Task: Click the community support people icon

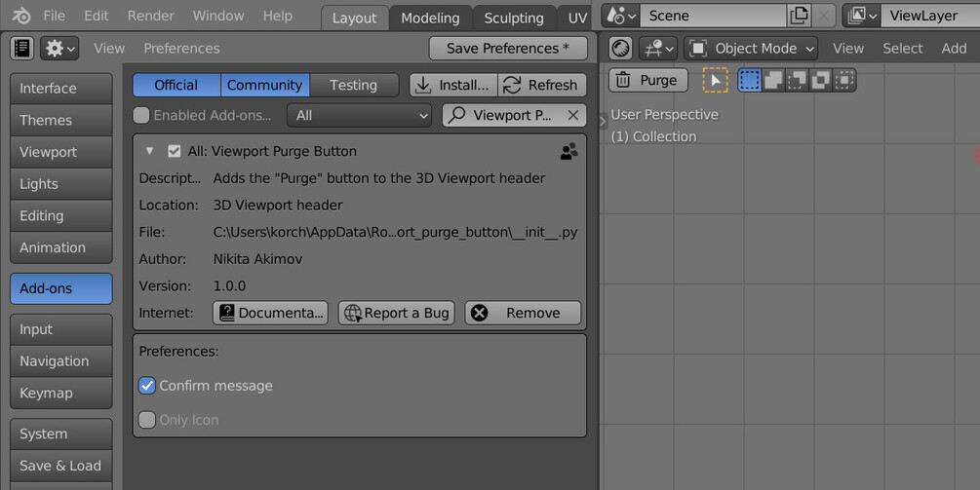Action: (568, 151)
